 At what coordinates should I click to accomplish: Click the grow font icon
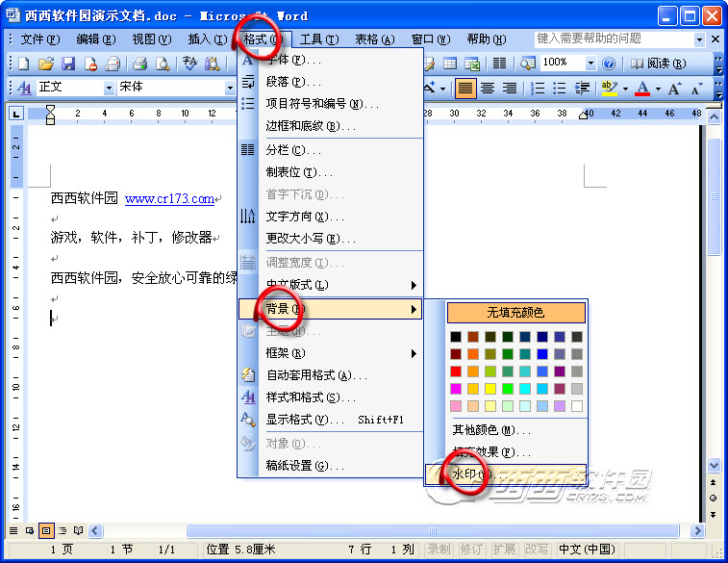point(674,88)
